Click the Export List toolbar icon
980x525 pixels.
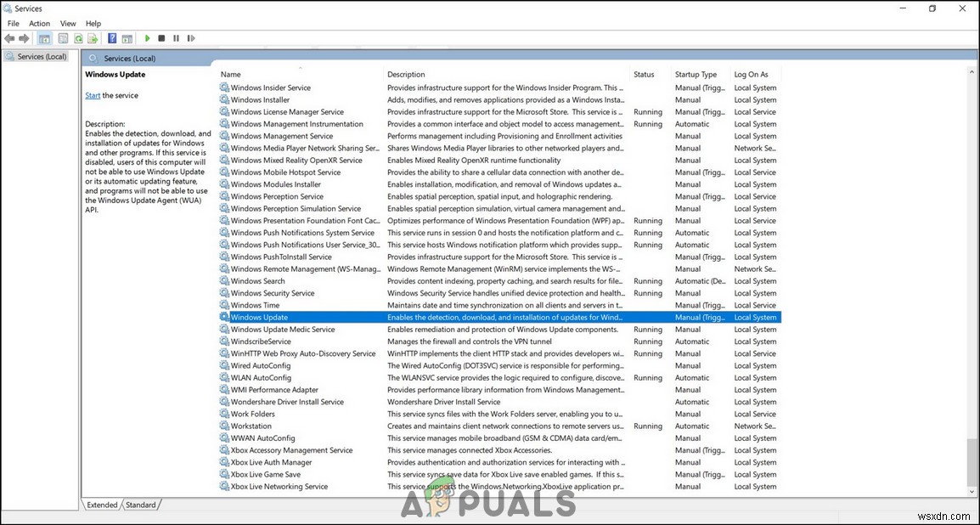[x=93, y=39]
